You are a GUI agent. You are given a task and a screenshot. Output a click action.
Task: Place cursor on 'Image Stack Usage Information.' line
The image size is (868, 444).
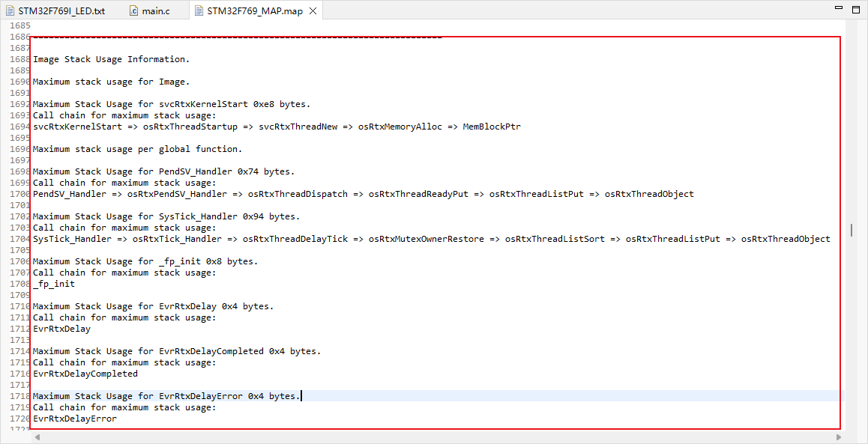tap(111, 59)
